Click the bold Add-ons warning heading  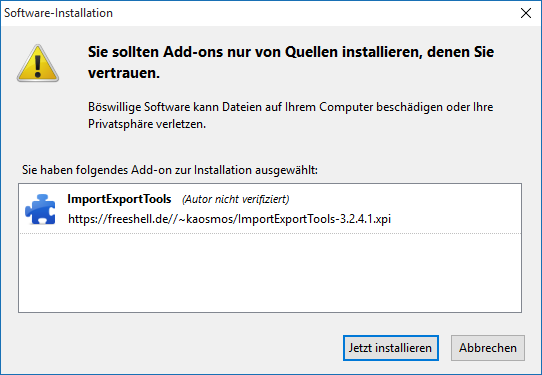tap(291, 62)
